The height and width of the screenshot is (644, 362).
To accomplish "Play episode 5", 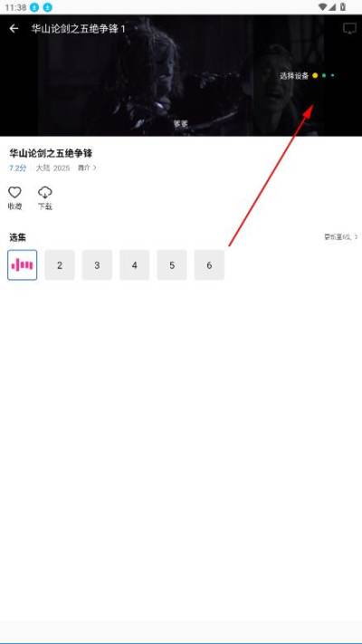I will click(x=172, y=264).
